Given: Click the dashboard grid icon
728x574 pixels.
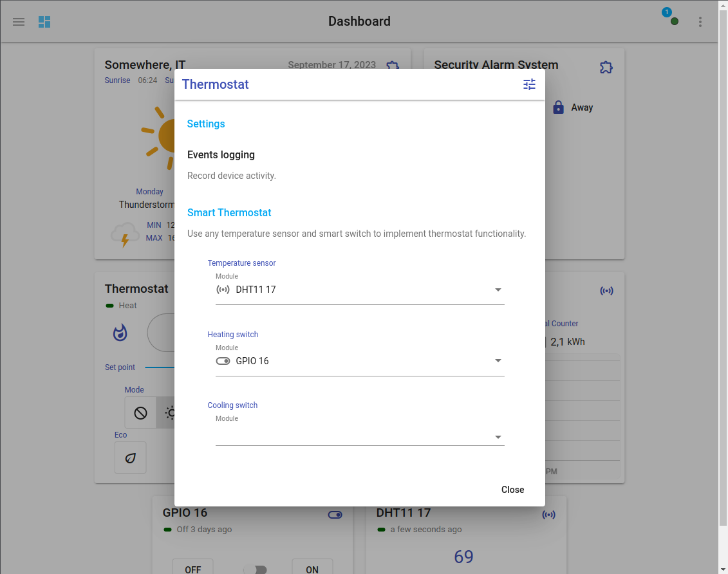Looking at the screenshot, I should (44, 22).
